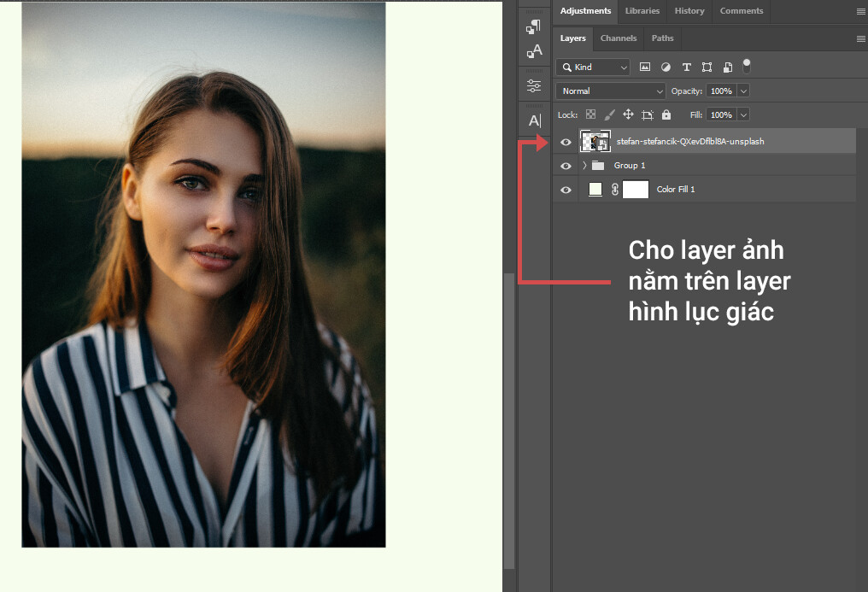Open the Character panel from the sidebar

pos(534,51)
